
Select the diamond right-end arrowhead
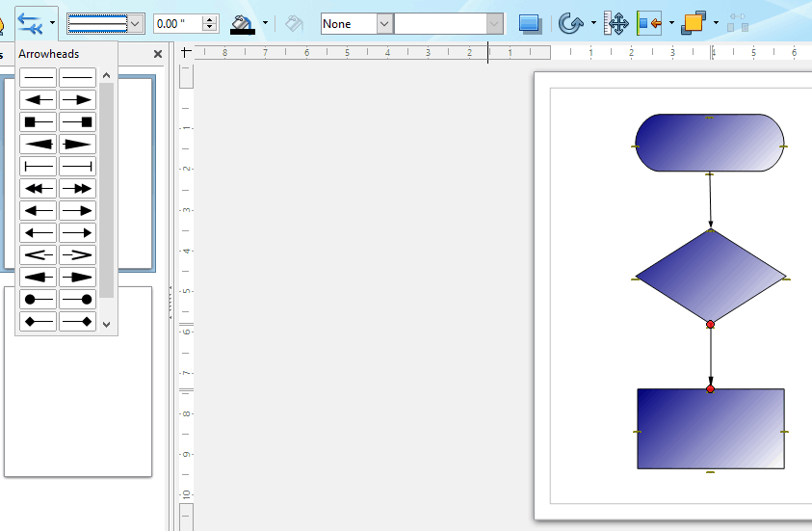click(77, 322)
